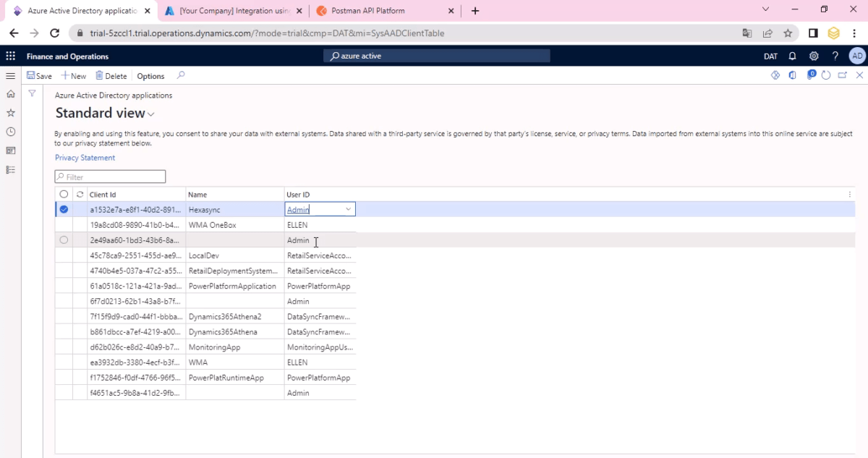
Task: Refresh the page using circular arrow
Action: (x=826, y=75)
